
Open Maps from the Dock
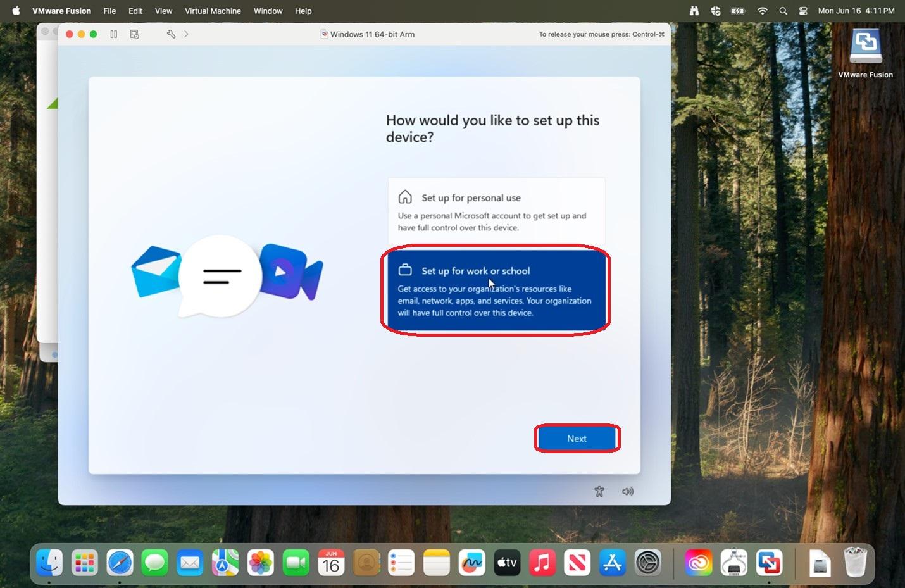tap(225, 562)
